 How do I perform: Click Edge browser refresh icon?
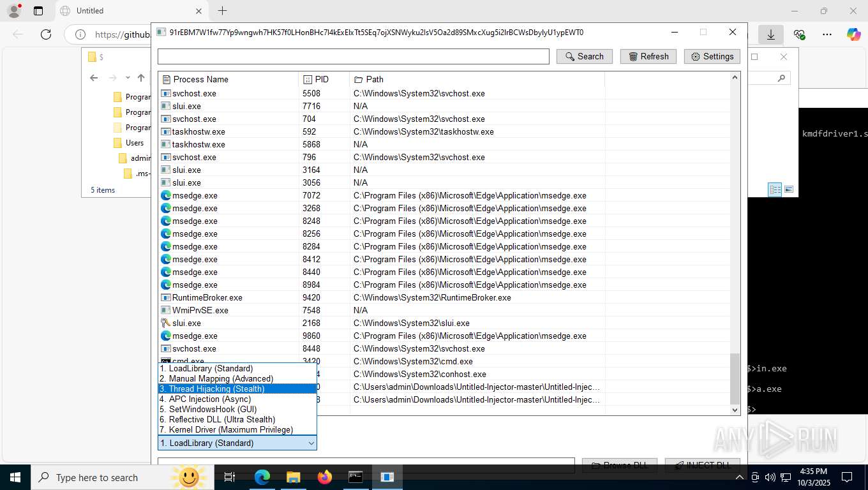(45, 34)
